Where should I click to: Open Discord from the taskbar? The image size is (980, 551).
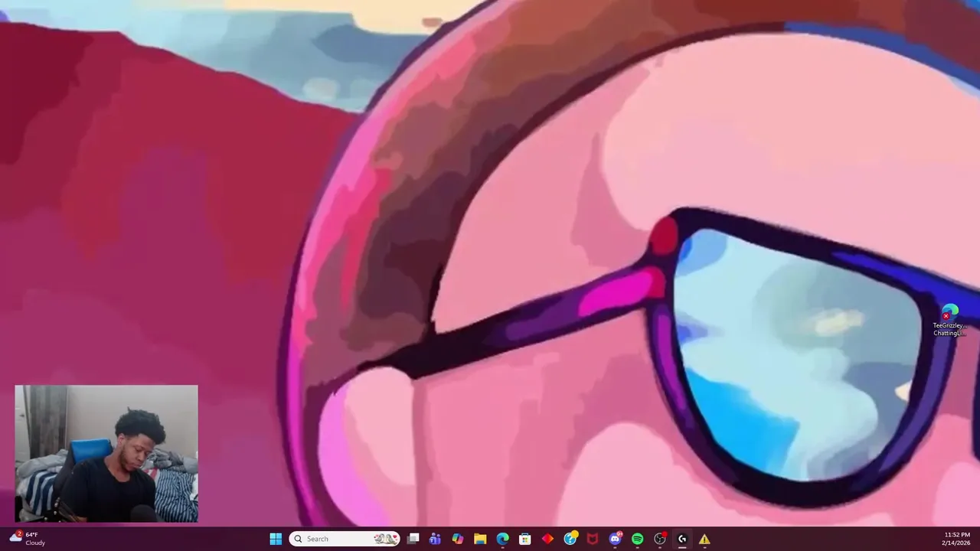615,539
